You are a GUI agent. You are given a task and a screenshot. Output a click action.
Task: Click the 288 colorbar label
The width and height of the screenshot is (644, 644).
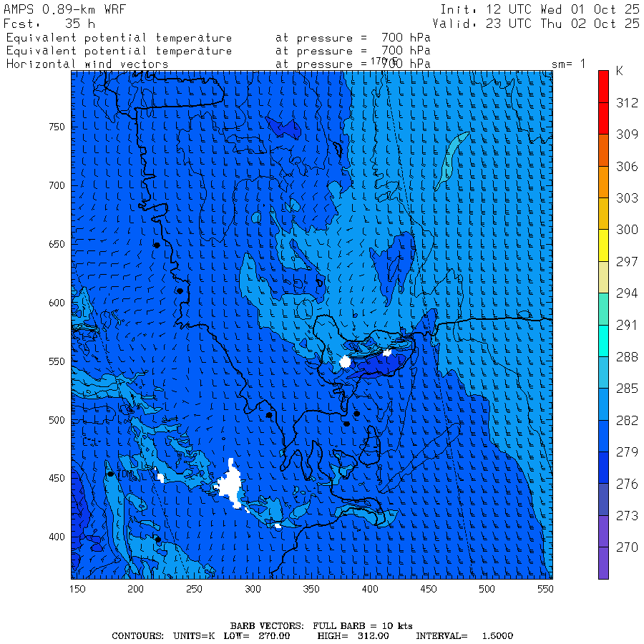pyautogui.click(x=627, y=357)
